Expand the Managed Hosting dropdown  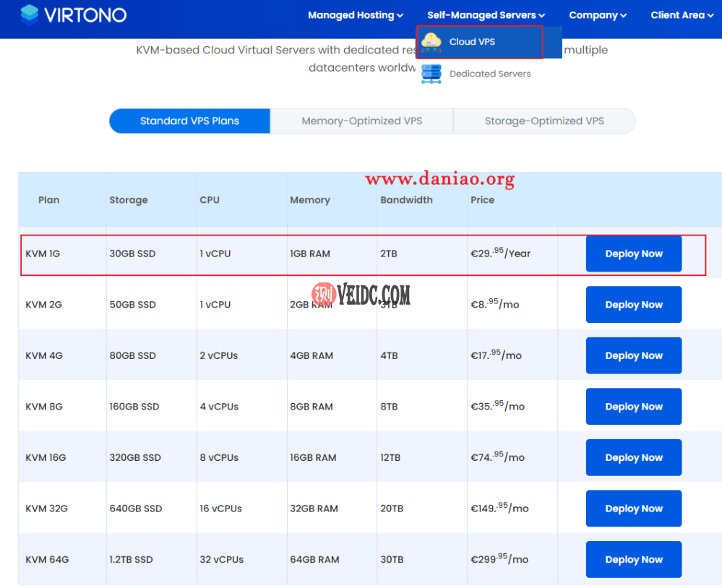tap(355, 15)
